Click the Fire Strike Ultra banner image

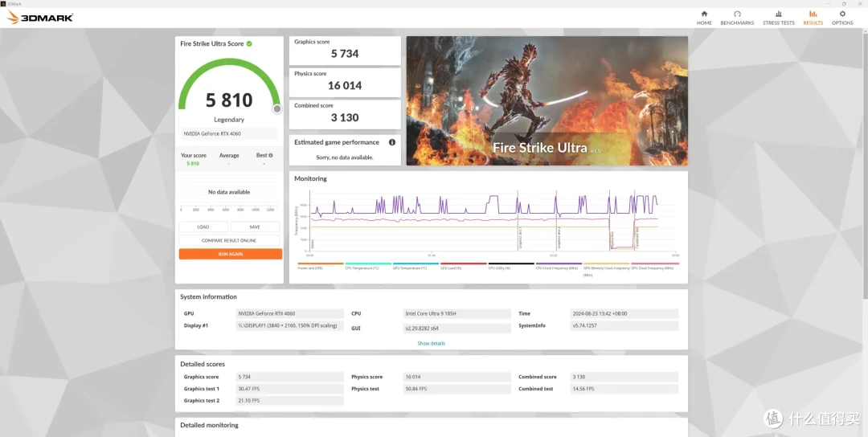tap(547, 100)
